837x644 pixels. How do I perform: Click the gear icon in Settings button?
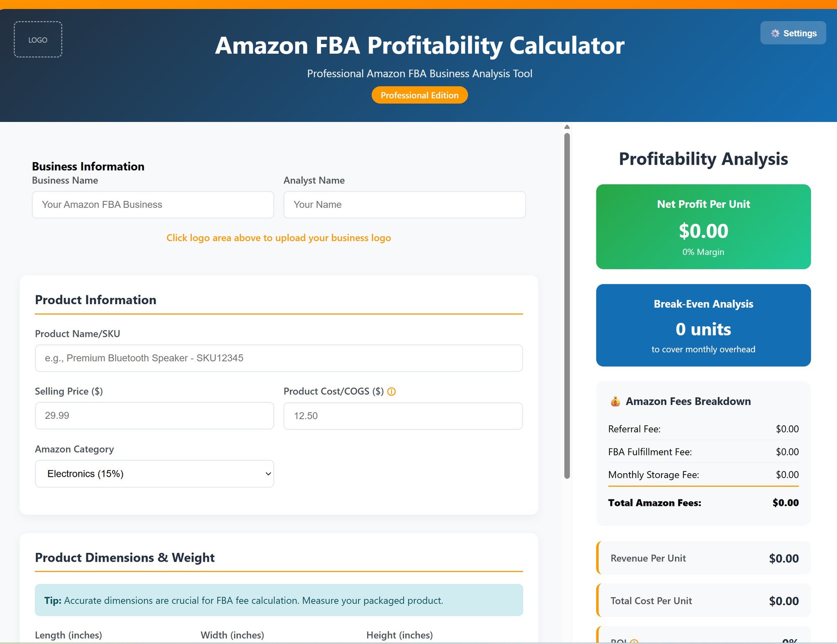775,34
